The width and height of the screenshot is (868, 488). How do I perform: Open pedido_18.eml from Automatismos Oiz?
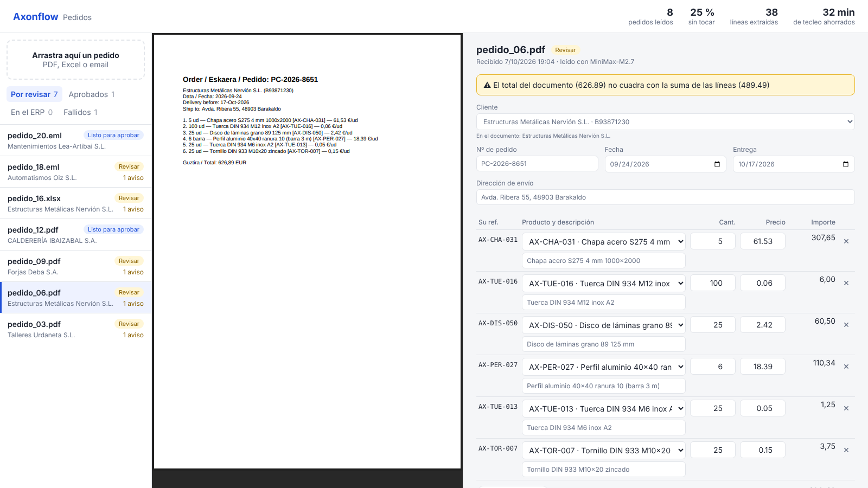tap(75, 172)
